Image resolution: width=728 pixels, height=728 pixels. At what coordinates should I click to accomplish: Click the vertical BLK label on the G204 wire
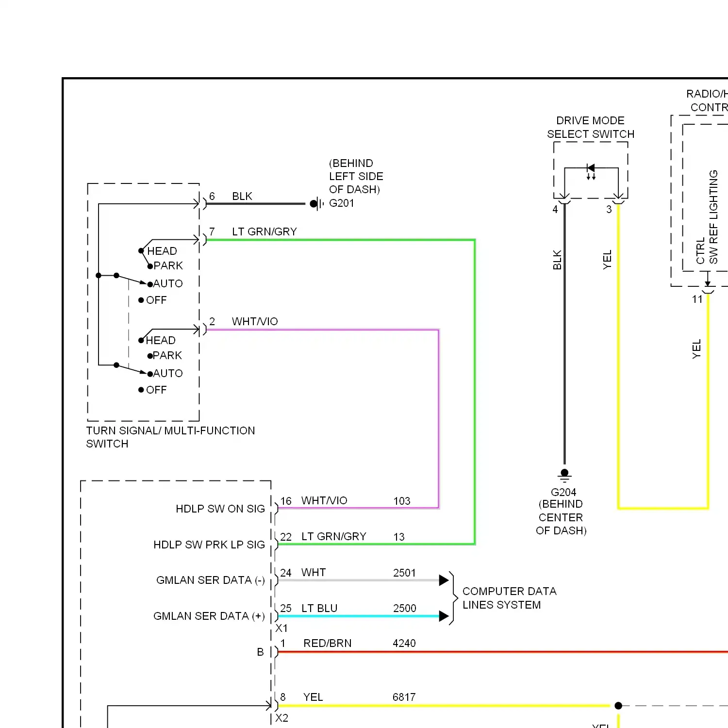tap(557, 260)
